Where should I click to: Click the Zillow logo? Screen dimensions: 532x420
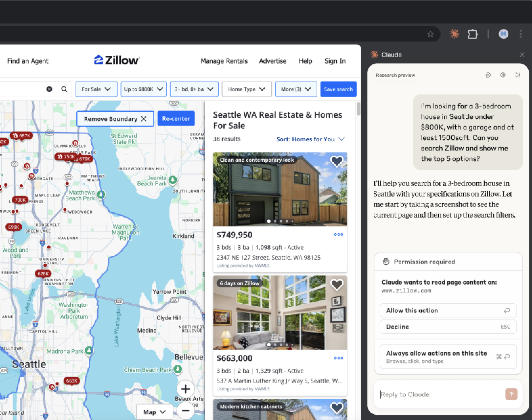click(116, 60)
